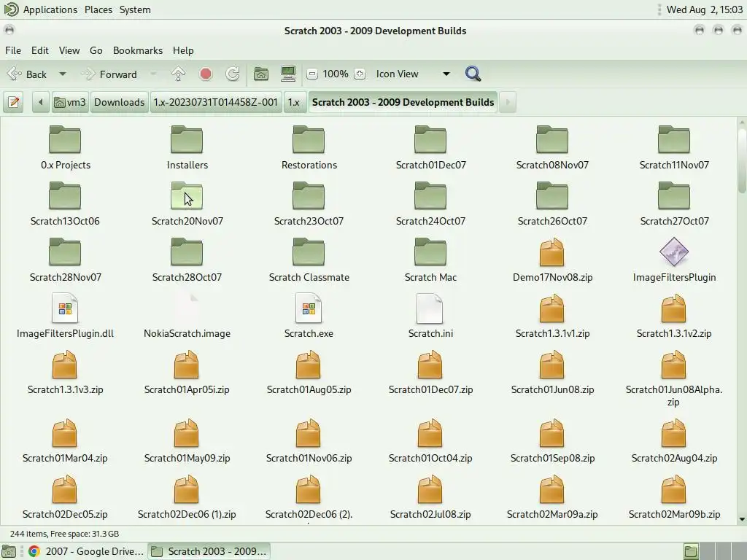
Task: Select the Scratch13Oct06 folder
Action: pos(65,204)
